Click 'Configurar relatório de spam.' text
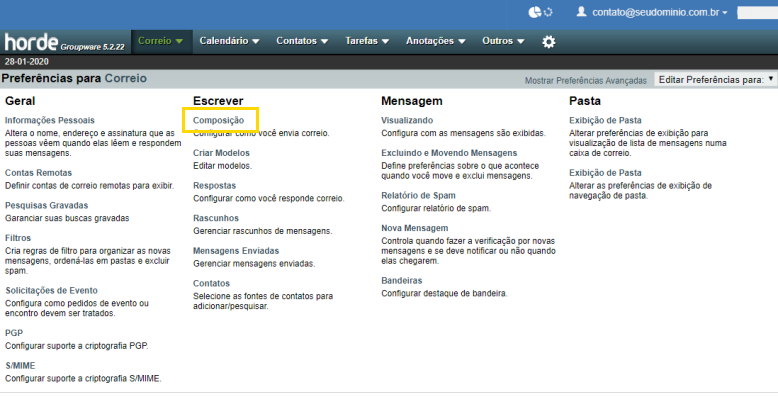The height and width of the screenshot is (397, 778). tap(436, 208)
